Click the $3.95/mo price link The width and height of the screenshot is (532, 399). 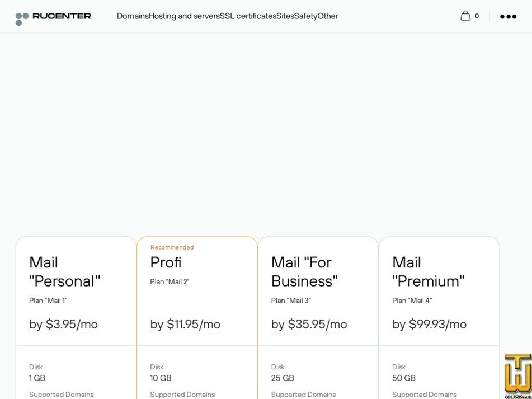click(x=63, y=324)
